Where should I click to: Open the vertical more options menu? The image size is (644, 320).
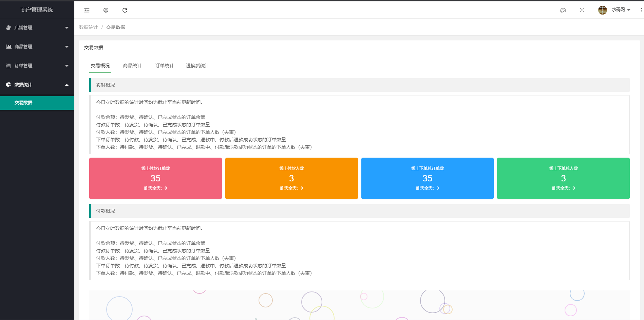[641, 10]
